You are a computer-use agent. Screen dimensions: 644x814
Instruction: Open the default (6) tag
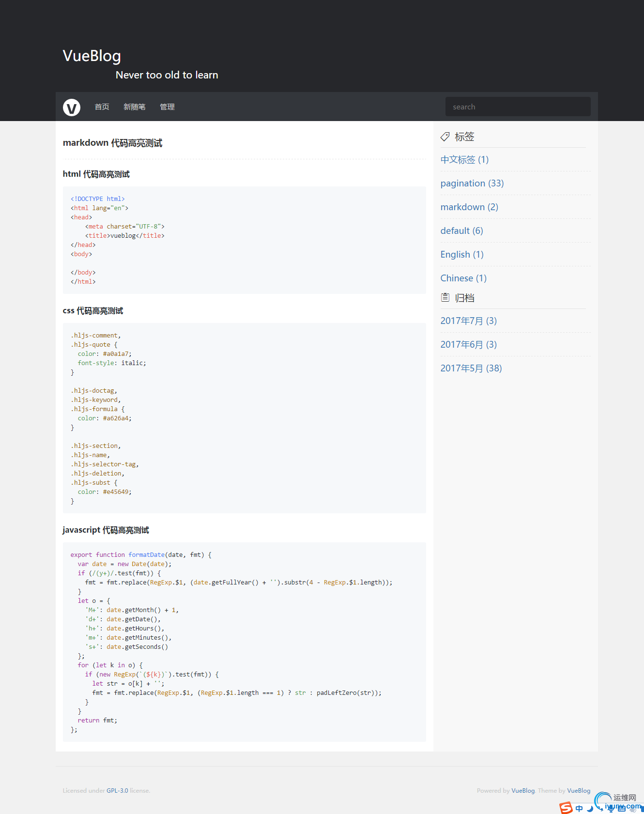pyautogui.click(x=461, y=230)
